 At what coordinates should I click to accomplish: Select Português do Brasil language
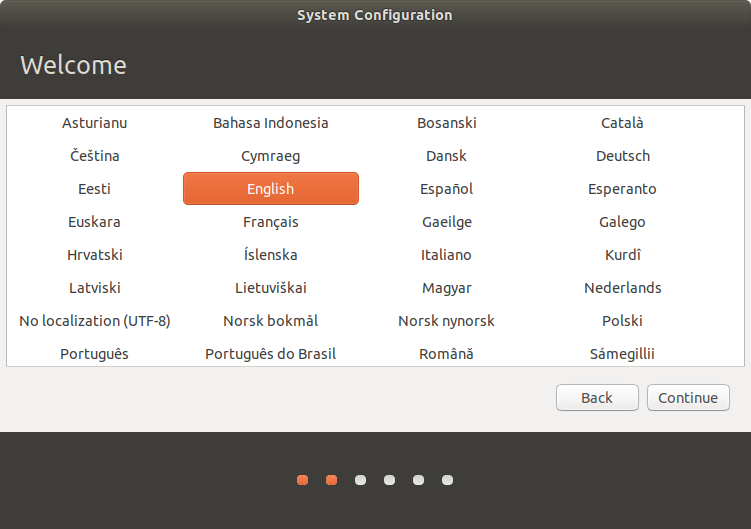[271, 354]
